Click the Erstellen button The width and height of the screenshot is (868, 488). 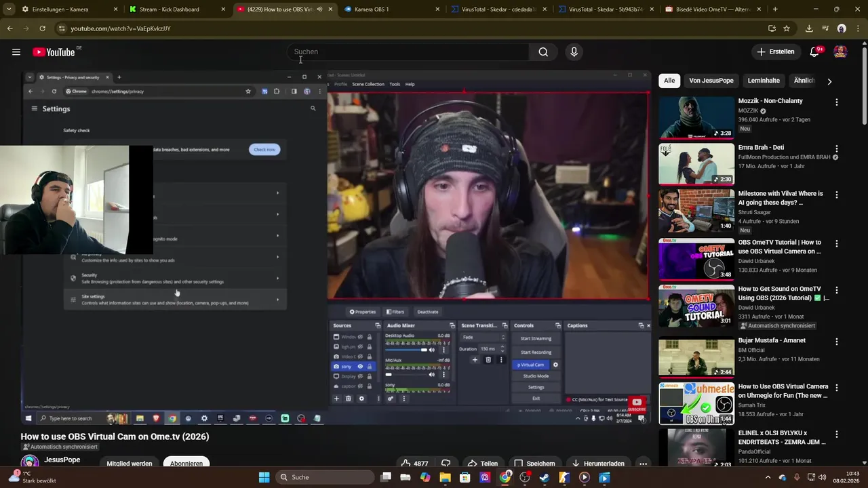point(776,52)
